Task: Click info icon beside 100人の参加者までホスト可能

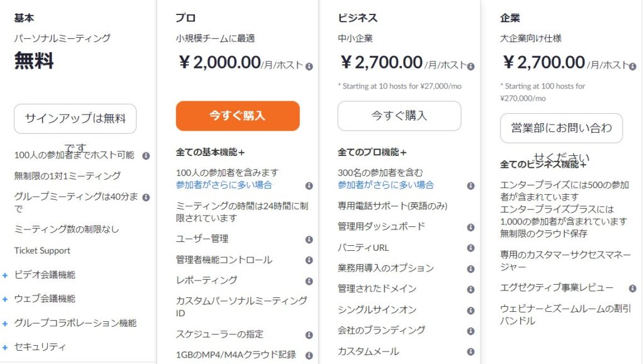Action: click(x=146, y=155)
